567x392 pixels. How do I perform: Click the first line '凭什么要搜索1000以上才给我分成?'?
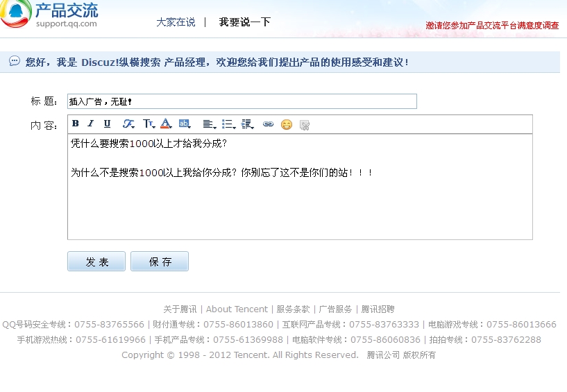pos(149,144)
